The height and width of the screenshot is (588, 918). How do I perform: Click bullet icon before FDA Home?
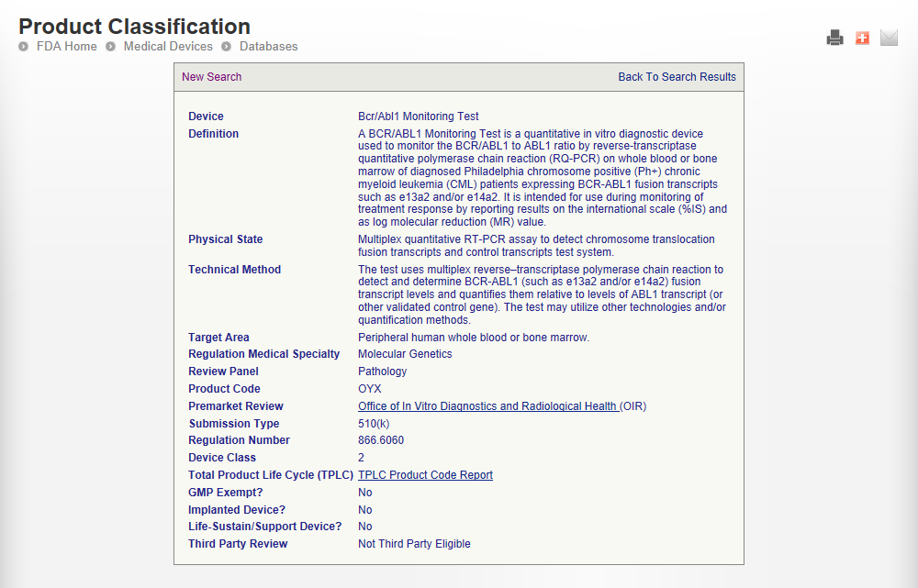(24, 46)
